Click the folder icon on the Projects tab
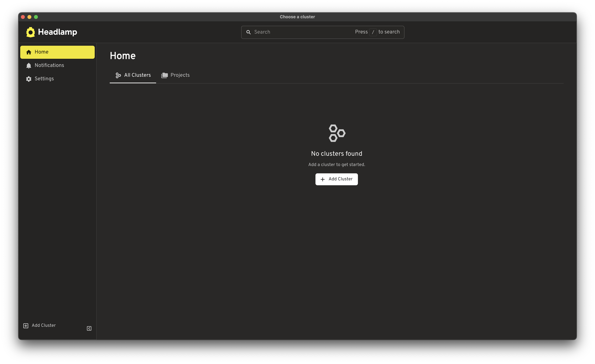 pos(164,75)
